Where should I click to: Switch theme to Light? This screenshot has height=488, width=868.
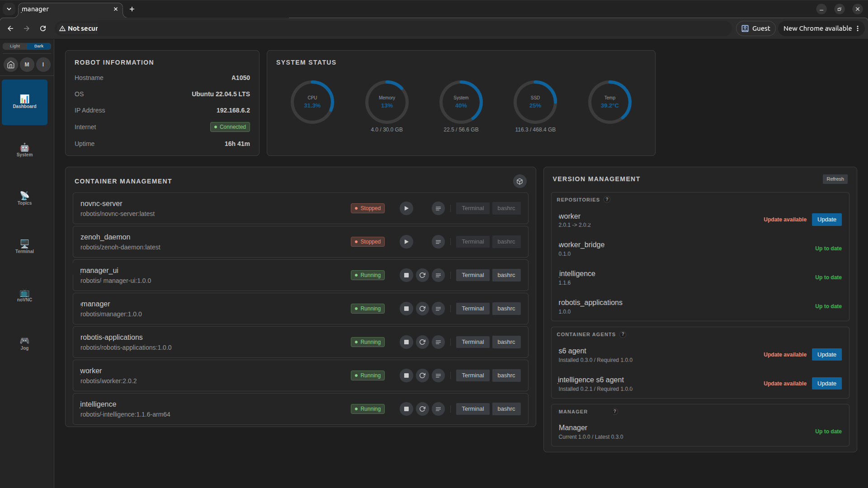tap(15, 46)
